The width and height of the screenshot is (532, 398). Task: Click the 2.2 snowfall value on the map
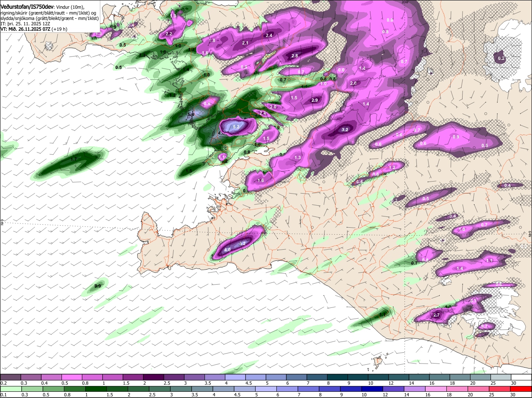point(169,34)
